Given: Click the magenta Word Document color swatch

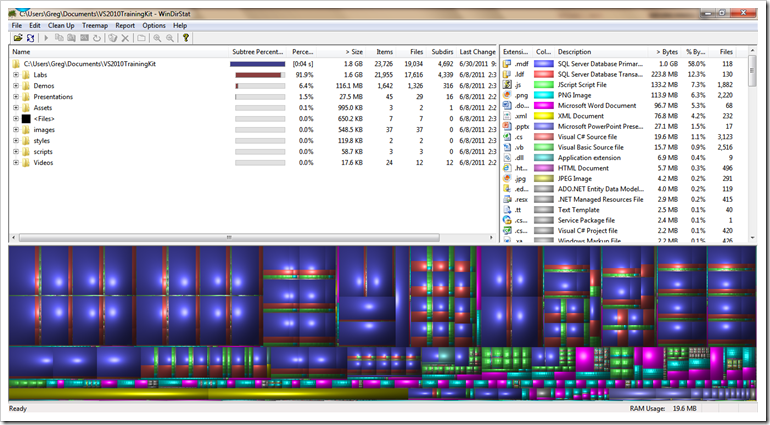Looking at the screenshot, I should pyautogui.click(x=544, y=106).
